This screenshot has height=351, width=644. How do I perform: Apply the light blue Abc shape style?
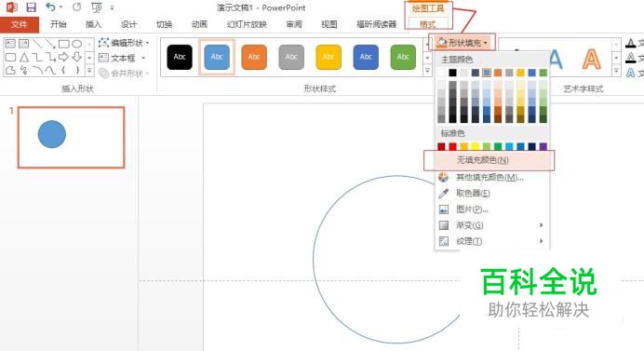point(217,57)
